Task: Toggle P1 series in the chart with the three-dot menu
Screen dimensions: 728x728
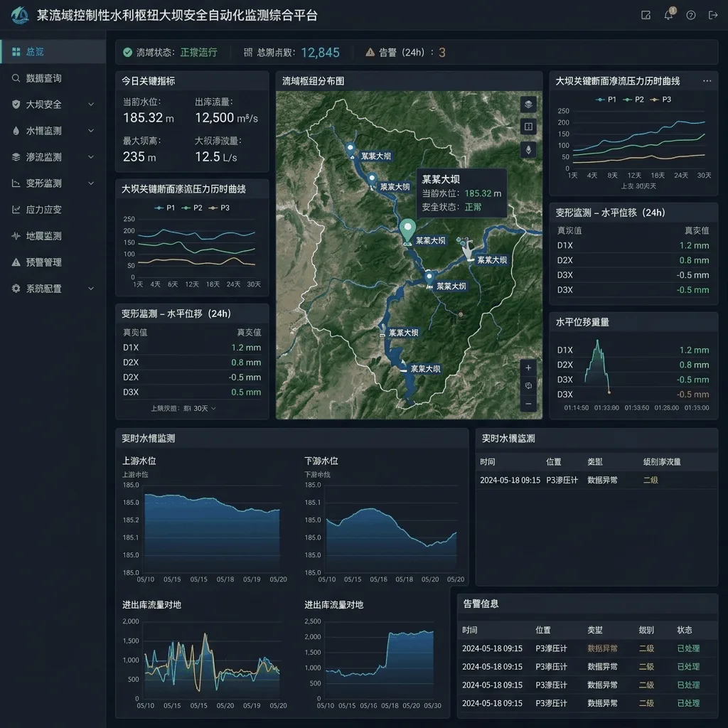Action: pos(606,100)
